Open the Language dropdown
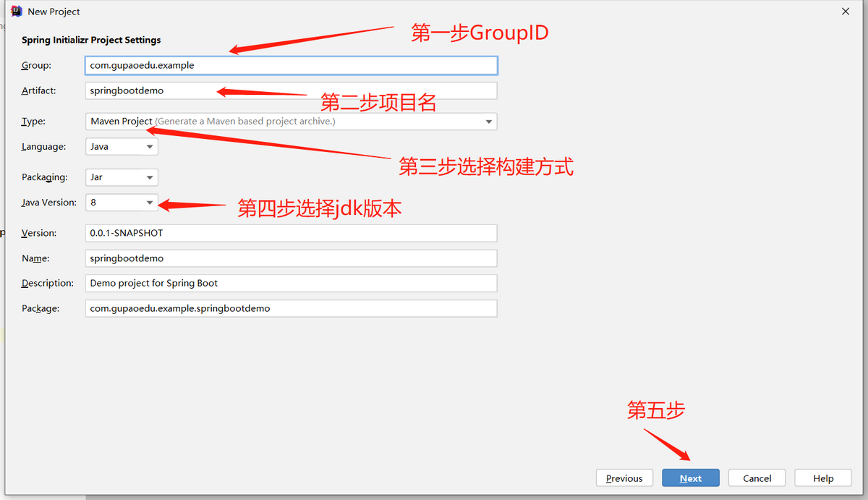This screenshot has width=868, height=500. 122,146
